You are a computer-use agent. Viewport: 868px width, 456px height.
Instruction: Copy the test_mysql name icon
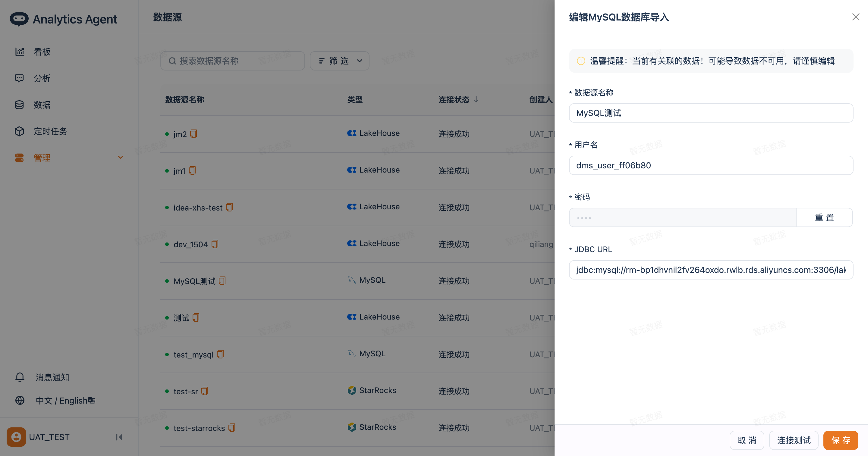tap(220, 354)
